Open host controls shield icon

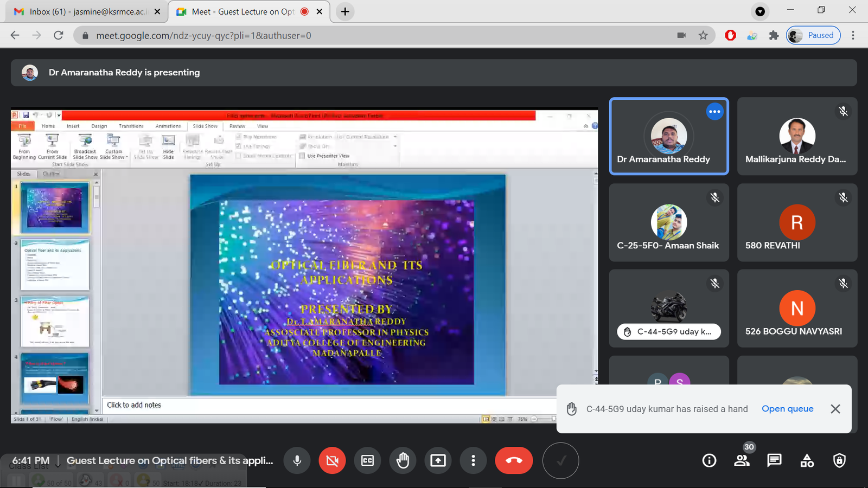[839, 461]
